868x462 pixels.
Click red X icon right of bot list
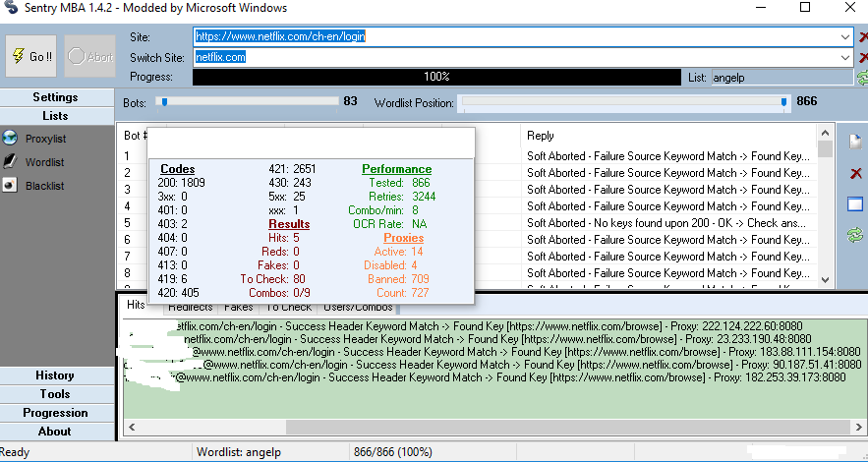[855, 173]
